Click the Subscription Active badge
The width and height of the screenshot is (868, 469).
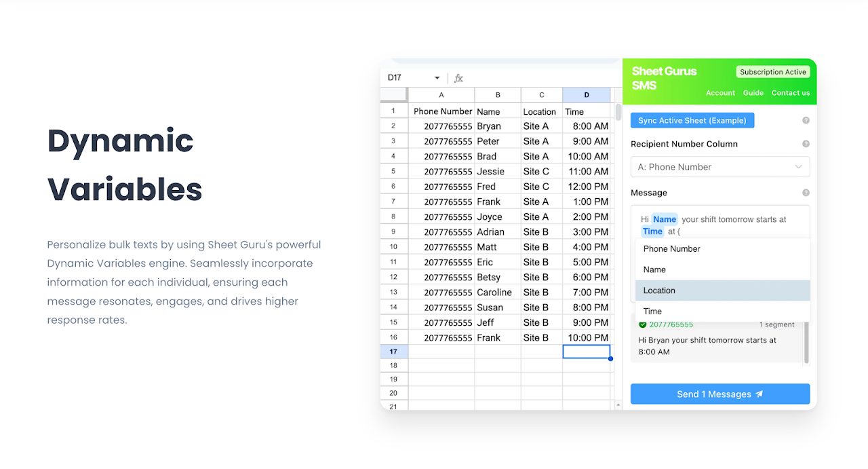tap(773, 72)
